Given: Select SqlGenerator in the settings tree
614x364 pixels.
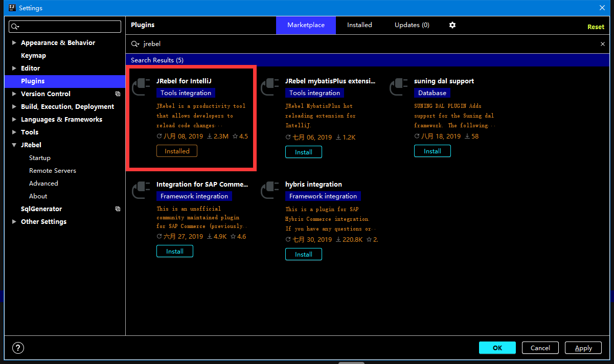Looking at the screenshot, I should coord(41,209).
